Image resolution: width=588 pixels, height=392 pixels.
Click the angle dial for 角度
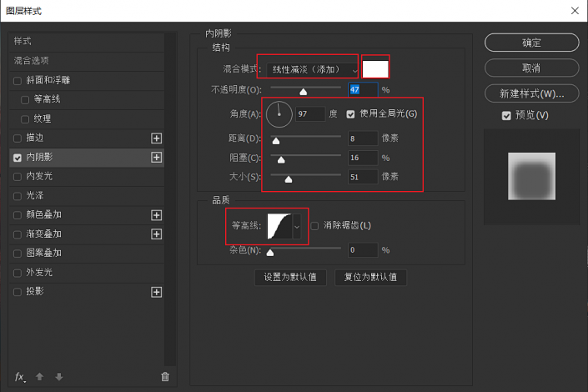279,113
